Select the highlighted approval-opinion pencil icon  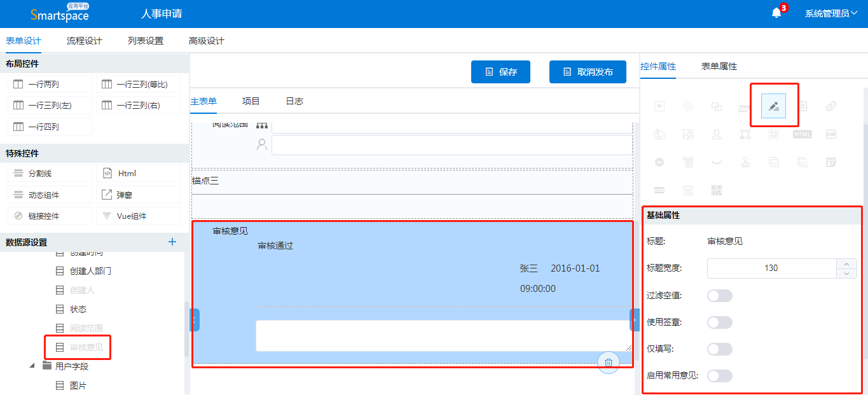click(x=773, y=106)
